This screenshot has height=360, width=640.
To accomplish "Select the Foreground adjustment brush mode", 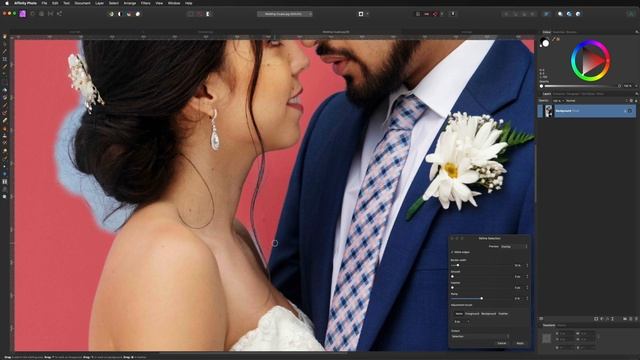I will pyautogui.click(x=472, y=313).
